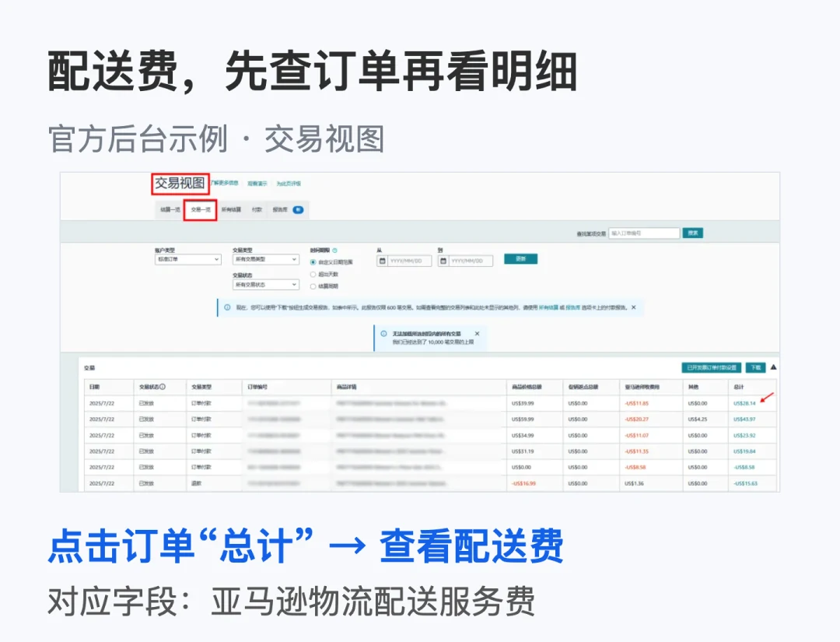Select the 超出天数 radio option
Image resolution: width=840 pixels, height=642 pixels.
pos(313,275)
